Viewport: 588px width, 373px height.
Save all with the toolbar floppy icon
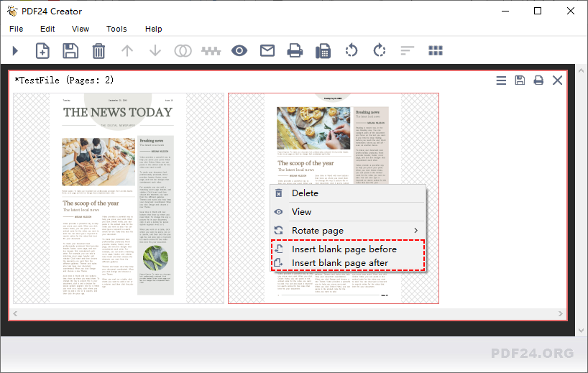(x=70, y=50)
